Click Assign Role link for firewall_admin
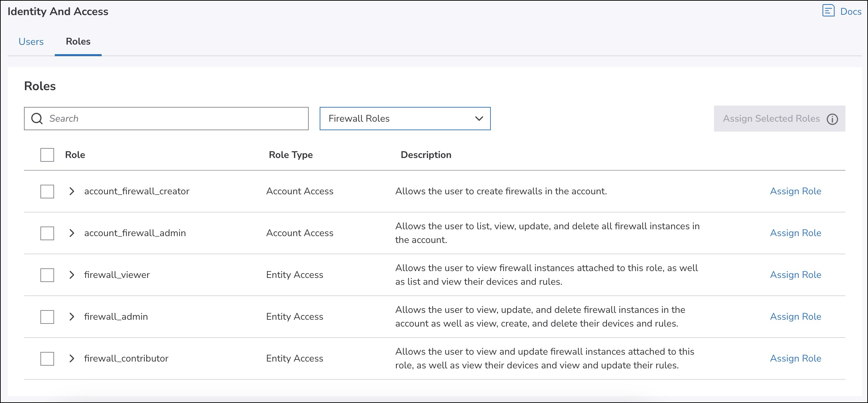The height and width of the screenshot is (403, 868). point(795,317)
